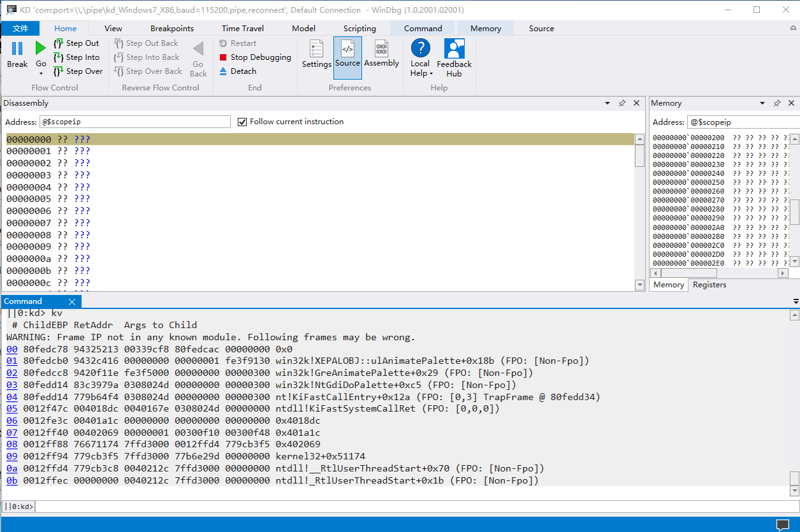This screenshot has width=800, height=532.
Task: Close the Command tab
Action: [72, 302]
